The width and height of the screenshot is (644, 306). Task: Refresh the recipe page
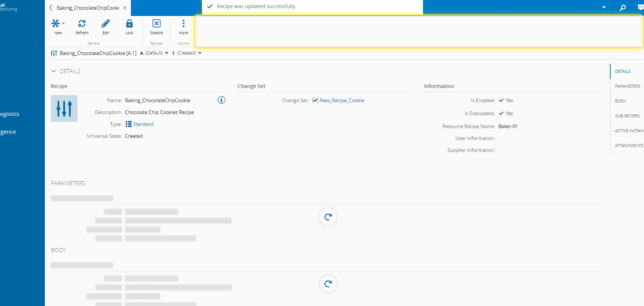click(x=82, y=27)
